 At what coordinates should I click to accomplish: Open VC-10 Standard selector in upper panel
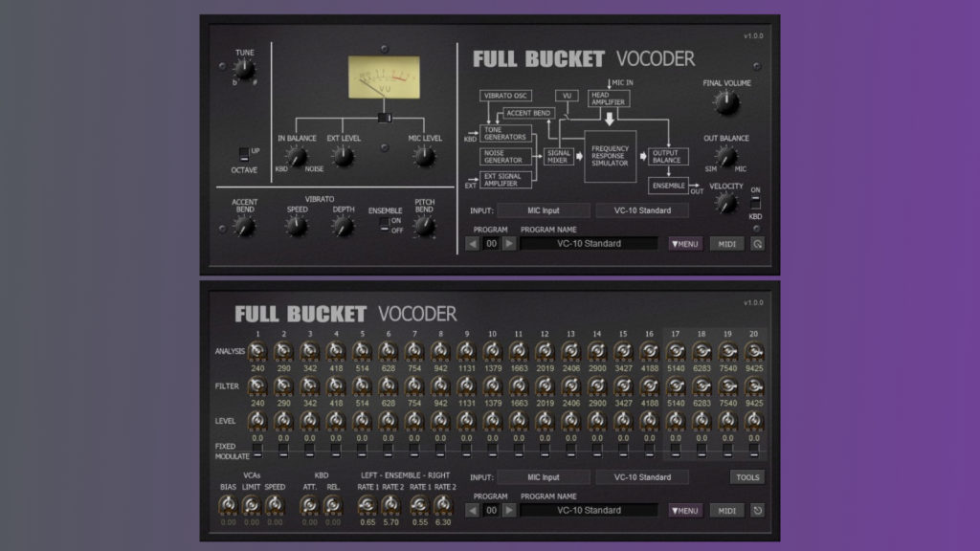pos(642,210)
